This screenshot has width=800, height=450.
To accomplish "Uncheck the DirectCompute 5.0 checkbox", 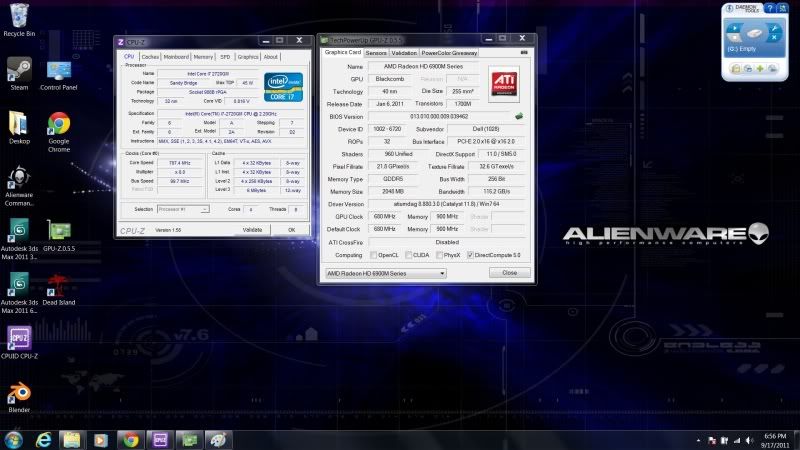I will [471, 255].
